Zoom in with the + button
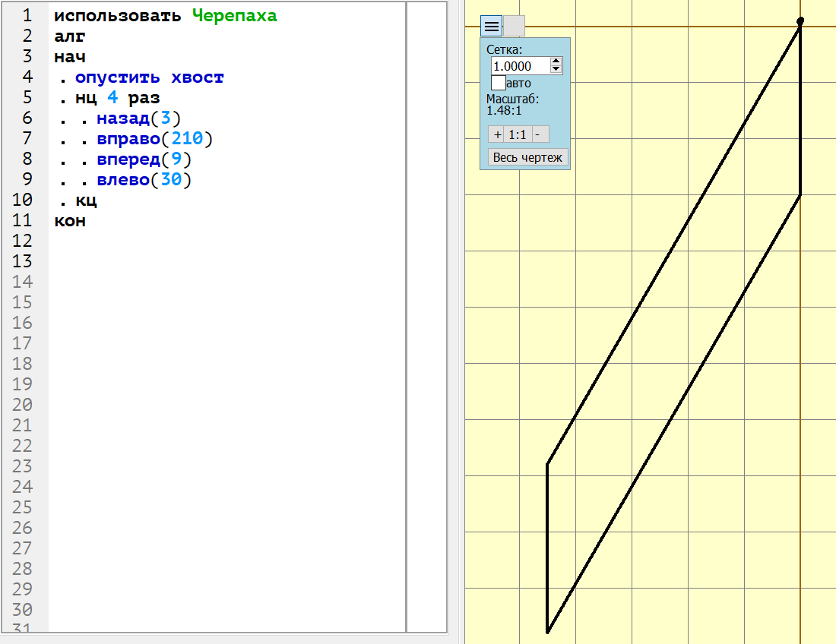The height and width of the screenshot is (644, 836). pyautogui.click(x=497, y=134)
